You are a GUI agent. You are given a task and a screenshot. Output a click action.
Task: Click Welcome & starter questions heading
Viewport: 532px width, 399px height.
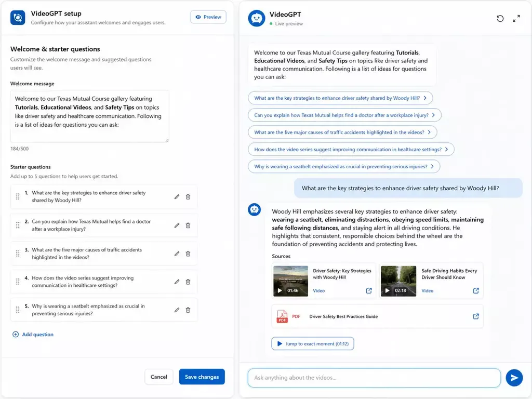[x=55, y=49]
